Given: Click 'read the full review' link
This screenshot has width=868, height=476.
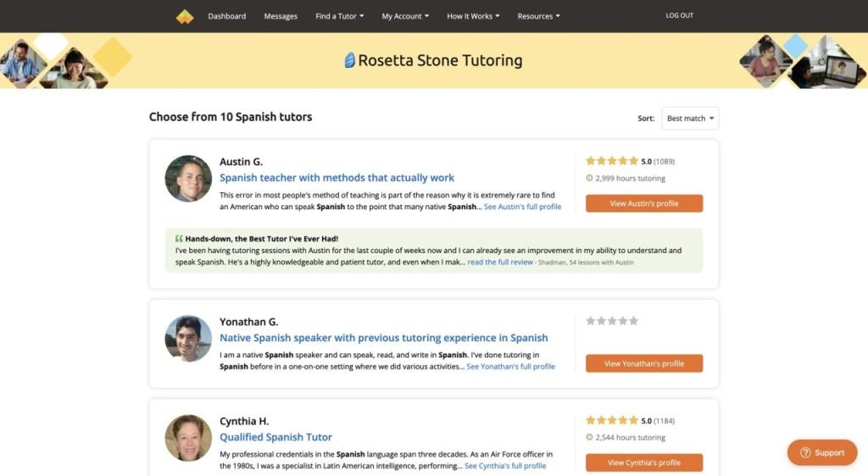Looking at the screenshot, I should click(x=500, y=263).
